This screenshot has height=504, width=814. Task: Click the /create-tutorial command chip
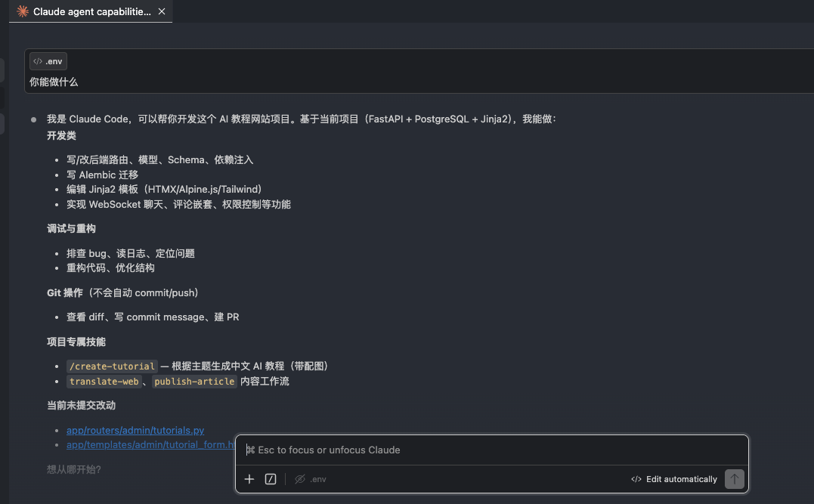coord(111,366)
